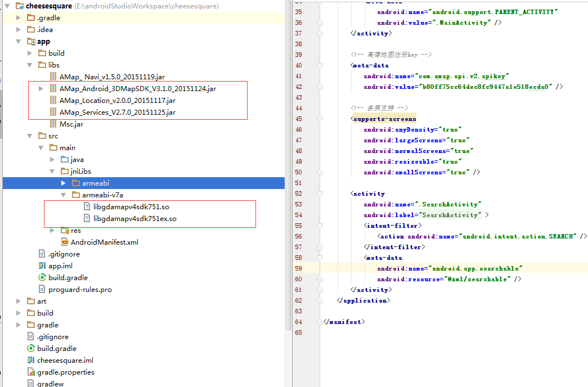Select the proguard-rules.pro file
Screen dimensions: 588x387
(x=80, y=290)
